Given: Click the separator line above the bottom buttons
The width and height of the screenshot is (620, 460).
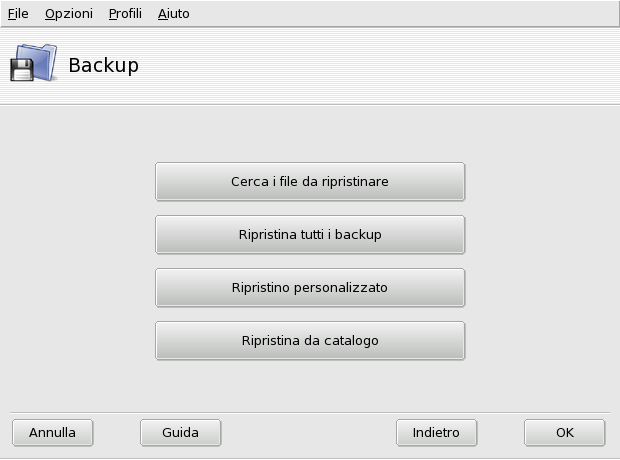Looking at the screenshot, I should [310, 412].
